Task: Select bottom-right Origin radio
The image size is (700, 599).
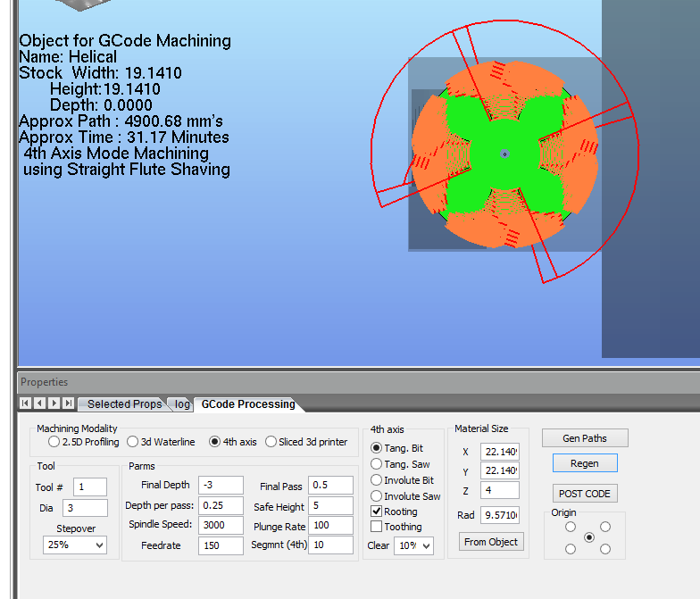Action: [605, 549]
